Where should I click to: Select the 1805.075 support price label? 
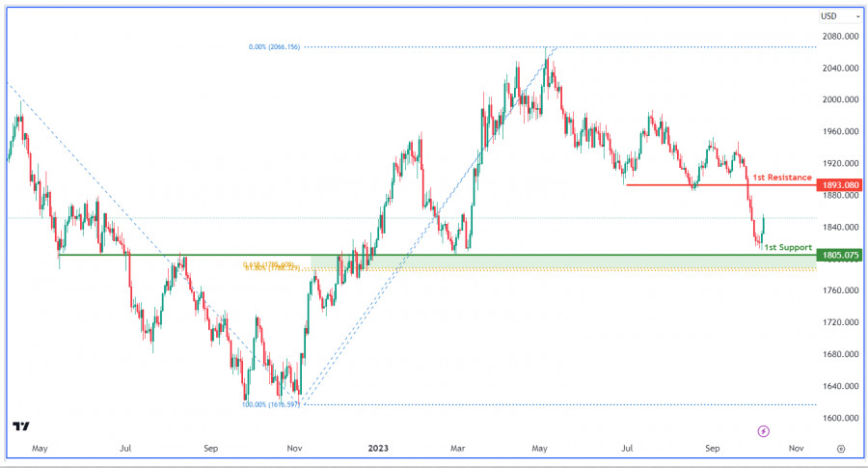pyautogui.click(x=839, y=256)
